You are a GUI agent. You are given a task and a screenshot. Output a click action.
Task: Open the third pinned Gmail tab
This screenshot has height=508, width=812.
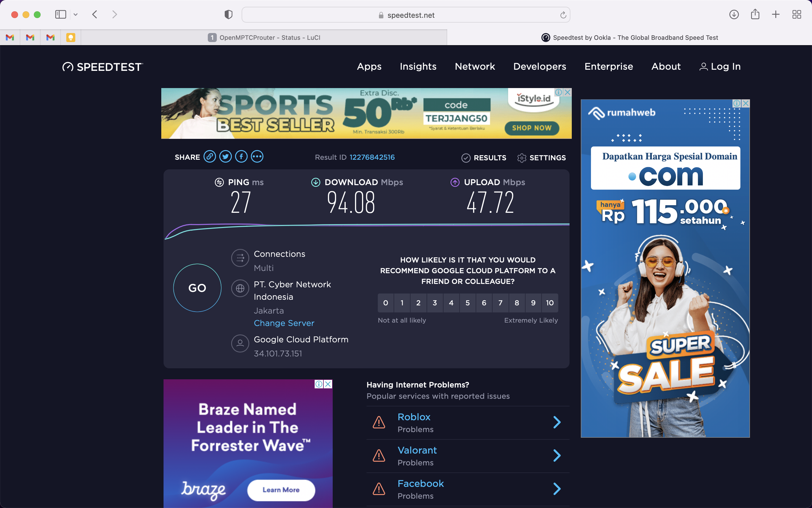tap(50, 37)
